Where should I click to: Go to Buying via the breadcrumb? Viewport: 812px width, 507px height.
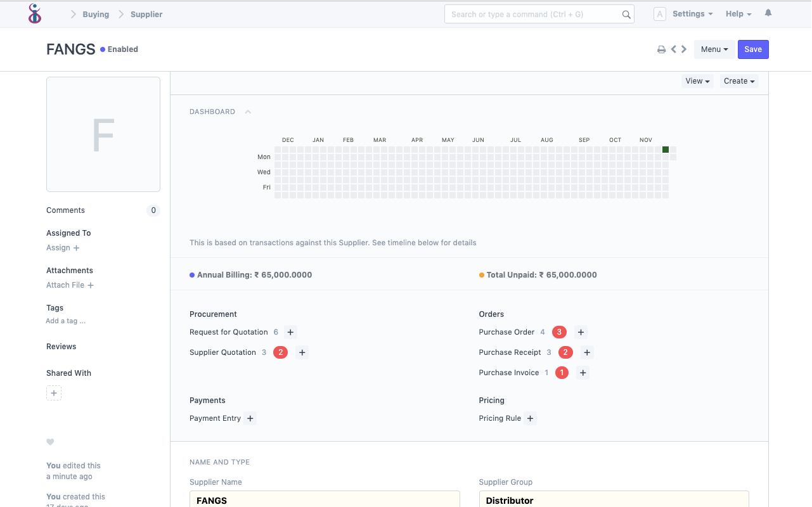pos(96,13)
